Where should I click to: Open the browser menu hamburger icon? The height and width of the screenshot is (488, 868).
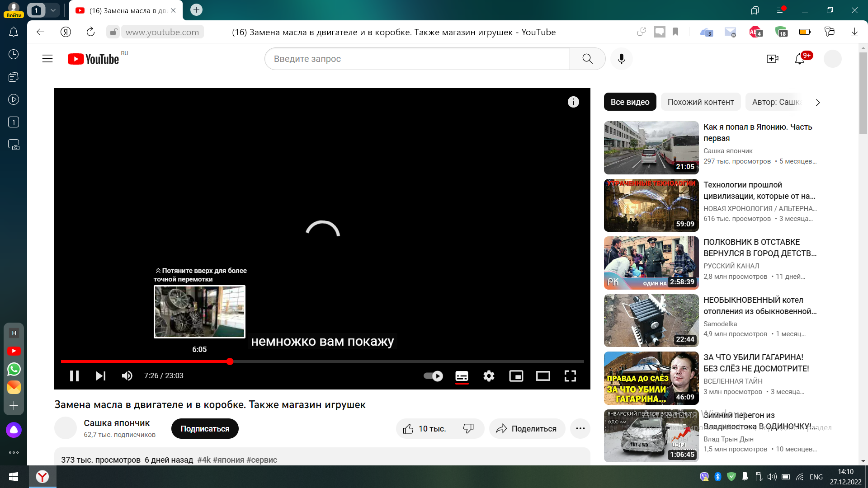pos(780,10)
